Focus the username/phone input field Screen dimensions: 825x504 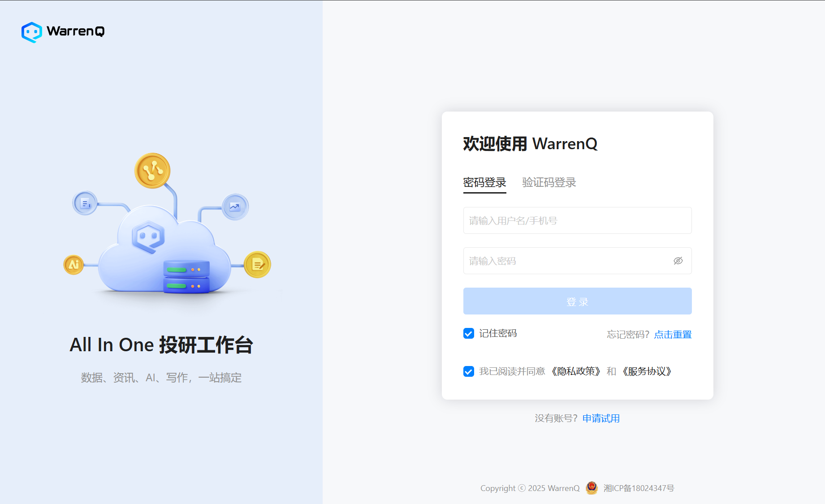[x=577, y=220]
